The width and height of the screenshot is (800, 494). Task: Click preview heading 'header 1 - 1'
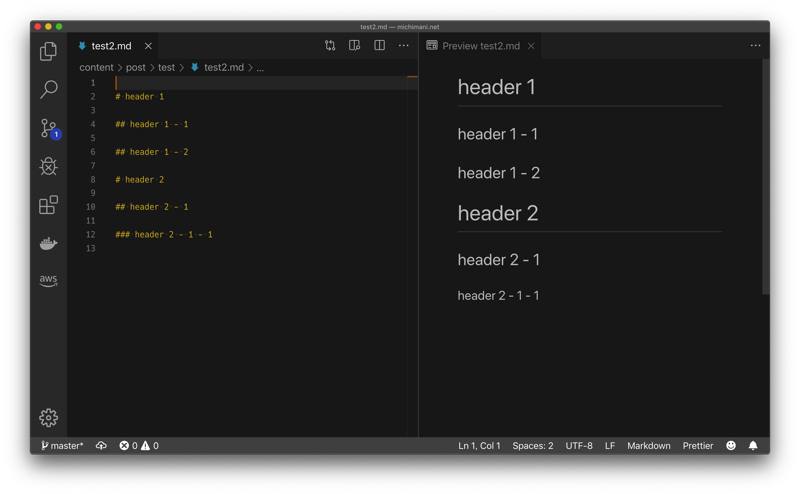[x=497, y=134]
